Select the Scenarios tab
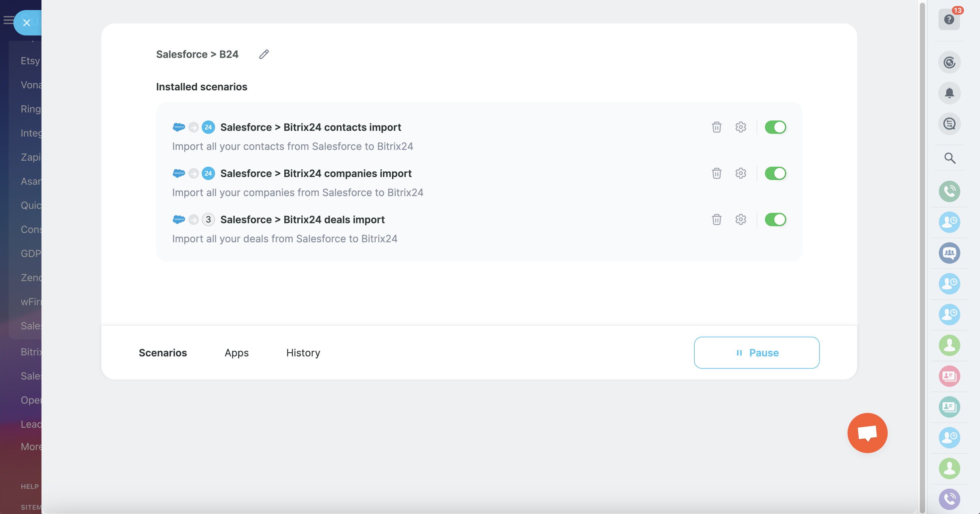 click(x=163, y=353)
